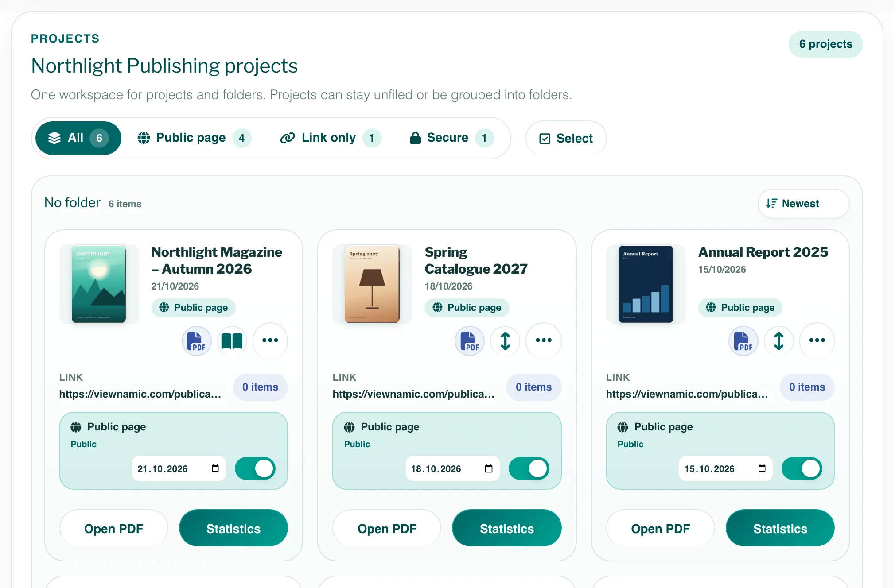
Task: Click the 18.10.2026 date field
Action: point(452,468)
